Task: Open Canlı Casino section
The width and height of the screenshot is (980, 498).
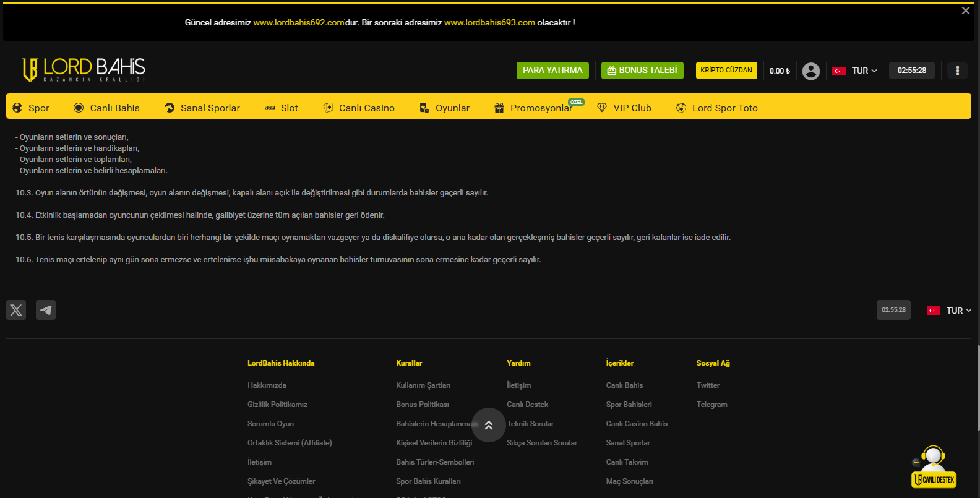Action: pyautogui.click(x=359, y=108)
